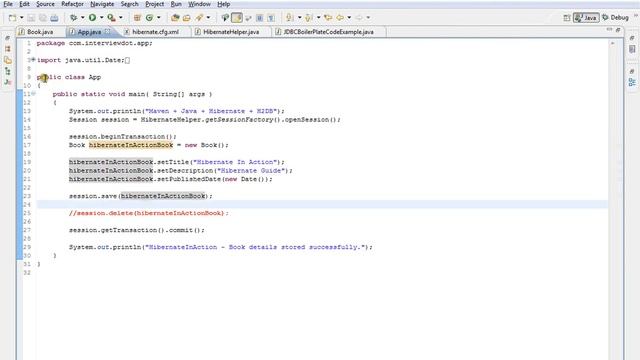Switch to the hibernate.cfg.xml tab
This screenshot has width=640, height=360.
[156, 32]
